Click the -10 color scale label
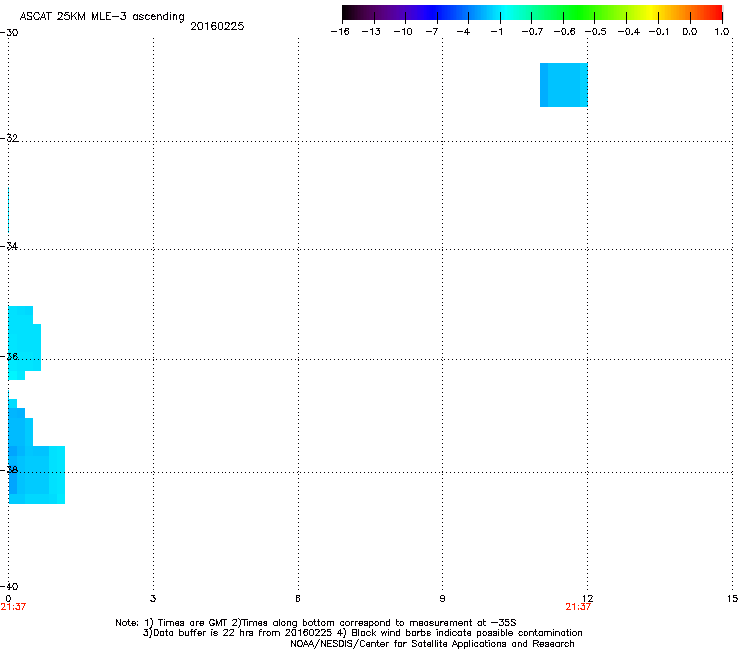 [403, 32]
